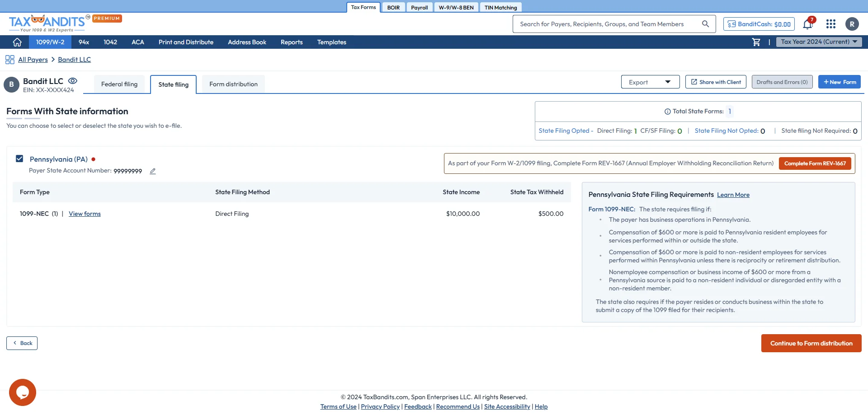Click Continue to Form distribution
868x415 pixels.
pyautogui.click(x=811, y=343)
